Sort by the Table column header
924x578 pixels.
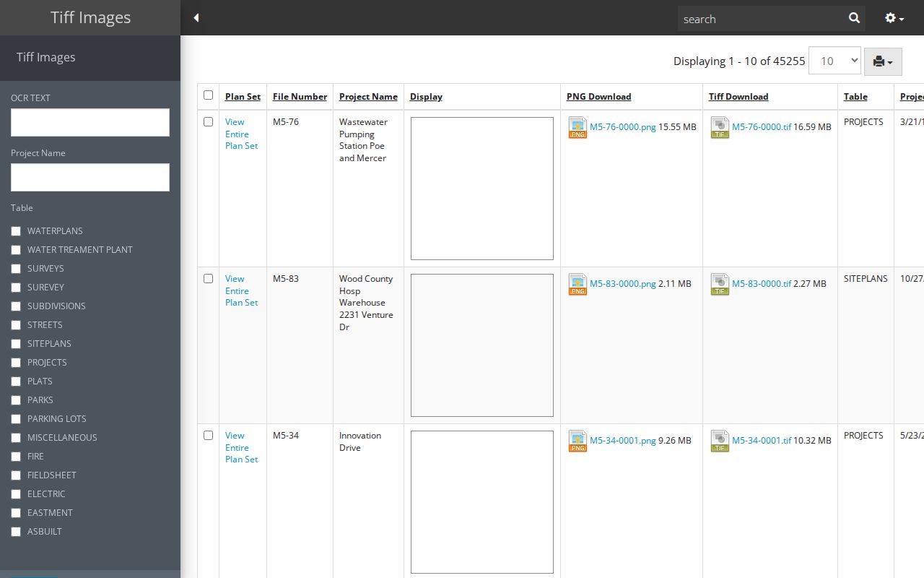855,97
